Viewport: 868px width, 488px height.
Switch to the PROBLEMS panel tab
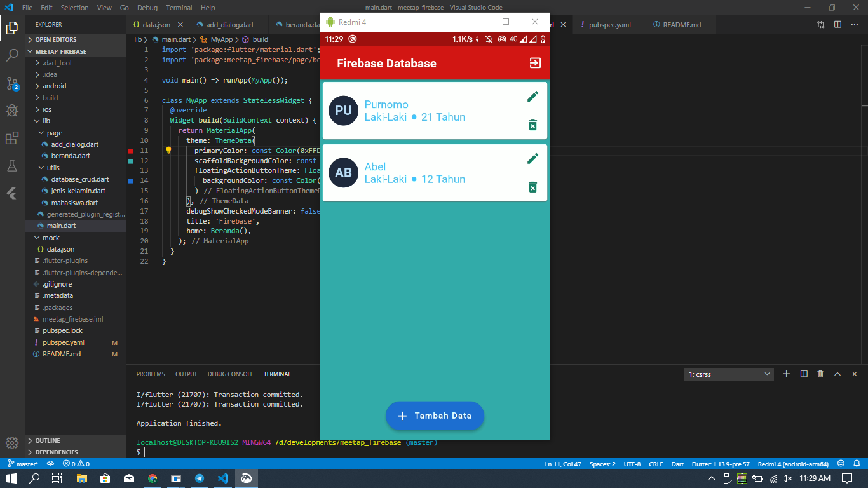151,374
